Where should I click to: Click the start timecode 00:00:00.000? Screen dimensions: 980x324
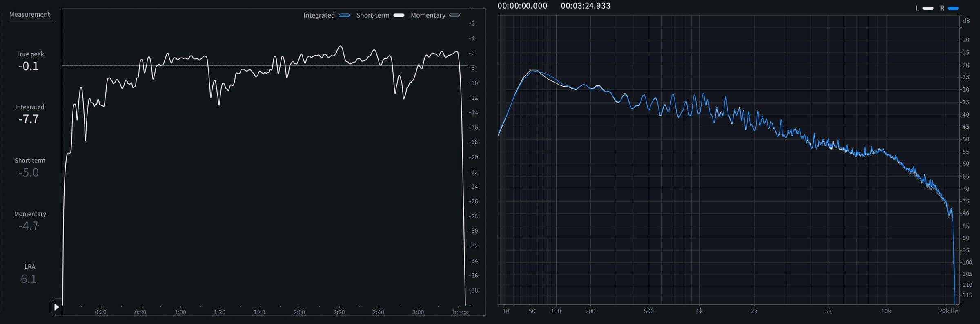click(522, 6)
